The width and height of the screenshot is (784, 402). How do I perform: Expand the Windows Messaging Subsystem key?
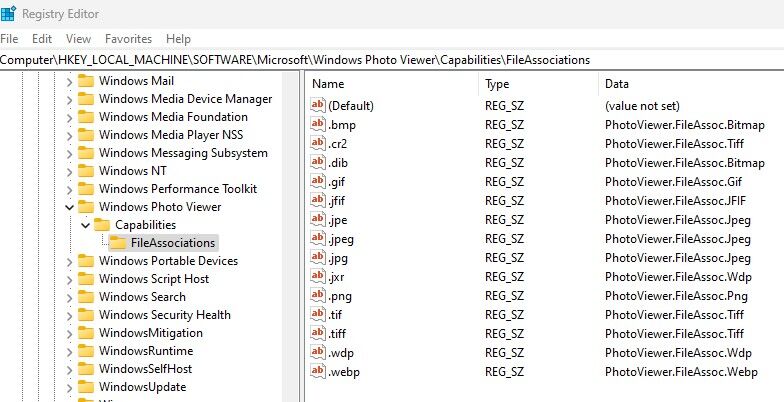(x=69, y=154)
